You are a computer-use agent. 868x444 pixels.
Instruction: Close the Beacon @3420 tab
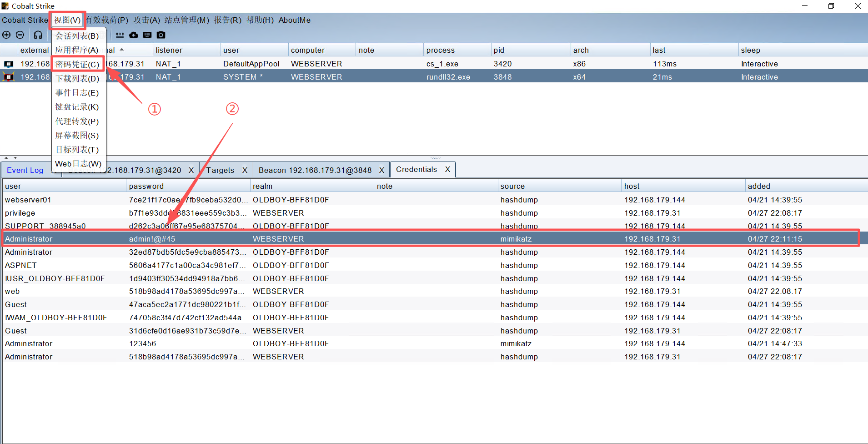[191, 170]
